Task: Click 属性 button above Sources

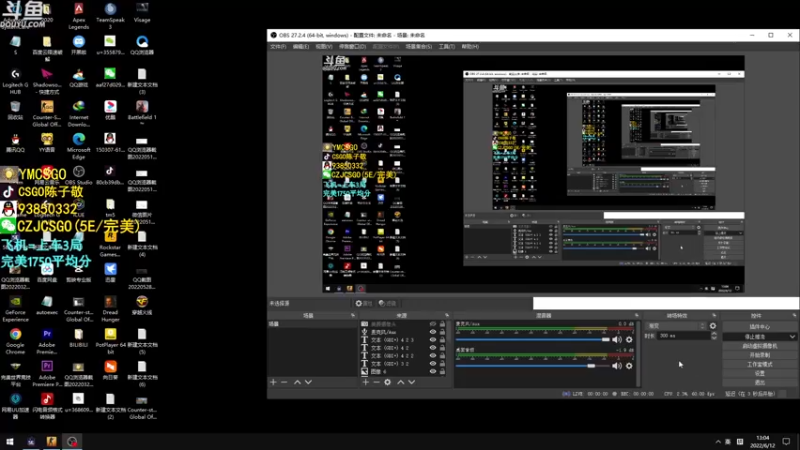Action: 363,304
